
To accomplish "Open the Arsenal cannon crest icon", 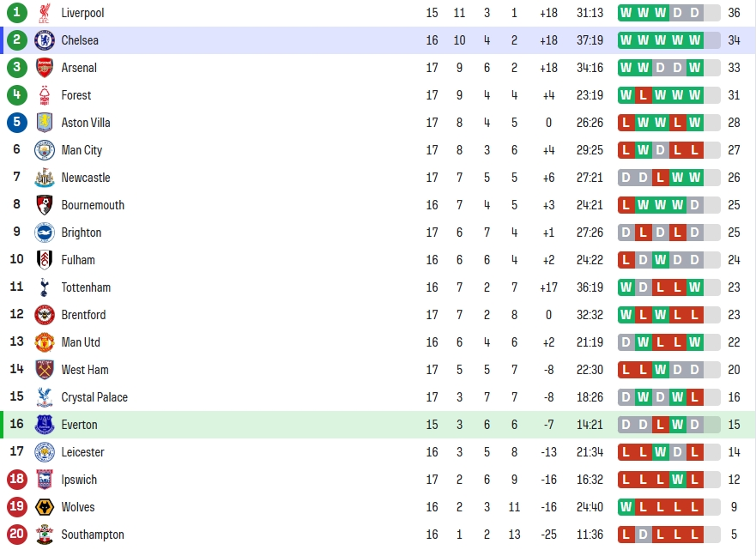I will (45, 68).
